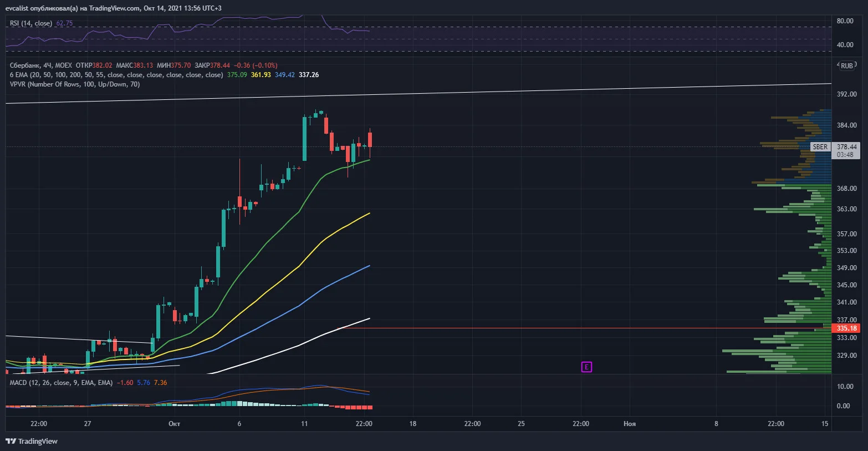The image size is (868, 451).
Task: Click the SBER symbol price tag
Action: click(820, 147)
